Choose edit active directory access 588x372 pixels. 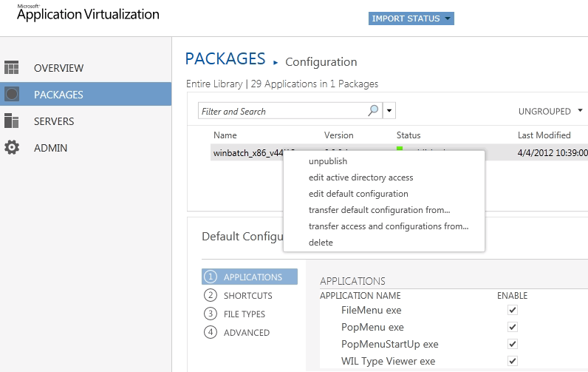click(x=360, y=177)
